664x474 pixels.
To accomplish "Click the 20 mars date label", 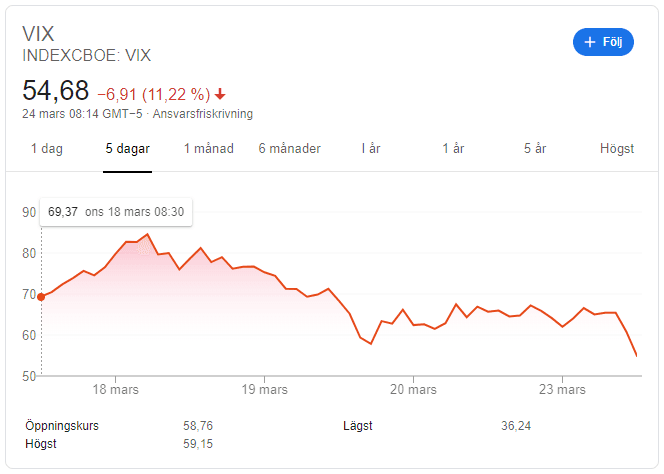I will point(413,389).
